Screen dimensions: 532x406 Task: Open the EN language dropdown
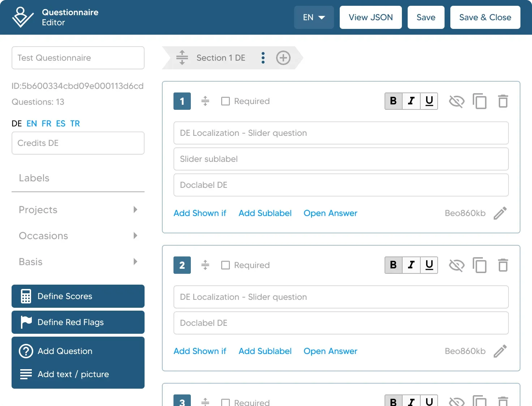(314, 17)
